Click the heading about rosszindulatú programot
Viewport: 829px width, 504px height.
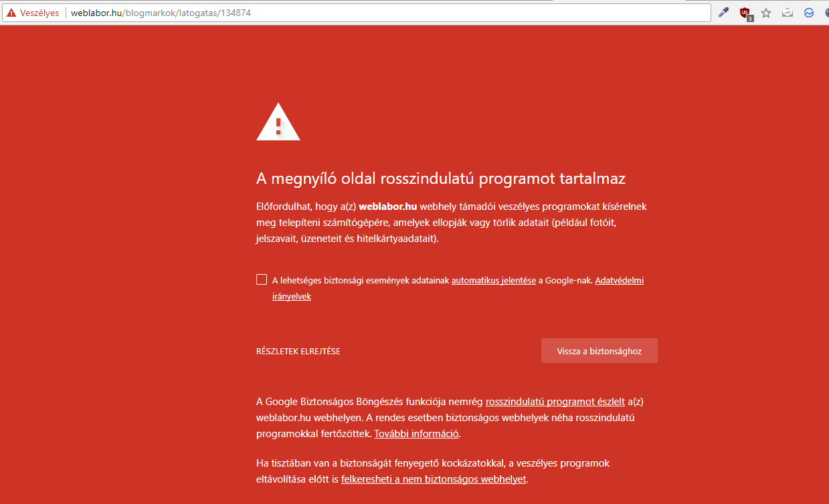441,178
